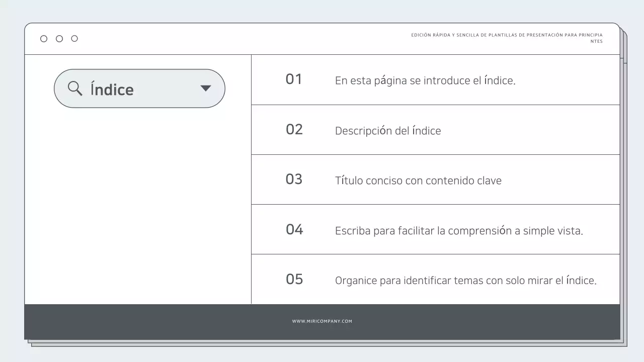Click the WWW.MIRICOMPANY.COM footer link

click(x=322, y=320)
